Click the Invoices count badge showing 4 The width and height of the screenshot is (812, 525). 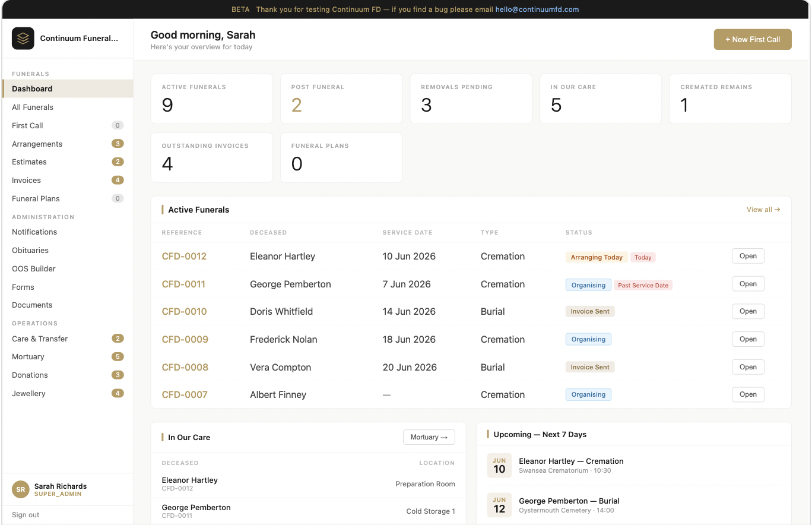[118, 180]
